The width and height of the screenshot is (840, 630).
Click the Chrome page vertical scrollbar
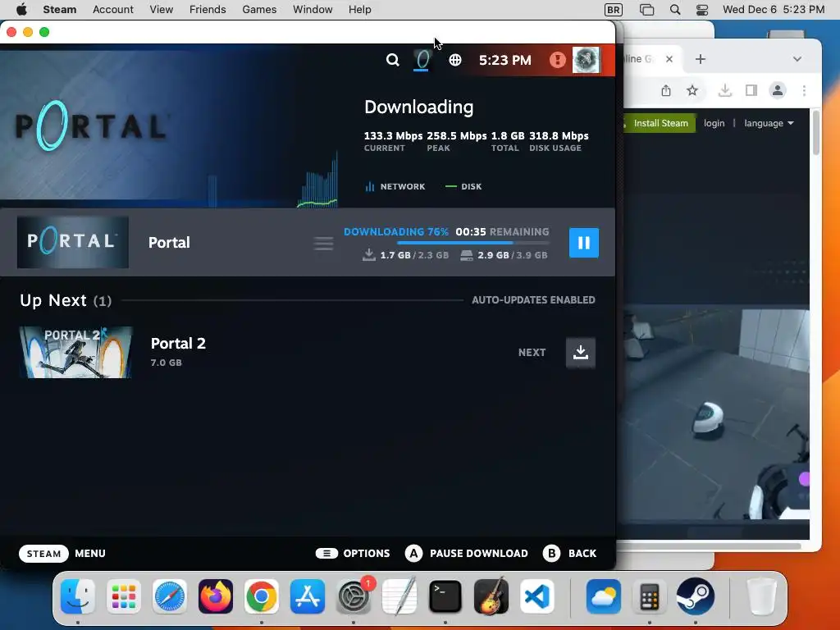[x=816, y=132]
